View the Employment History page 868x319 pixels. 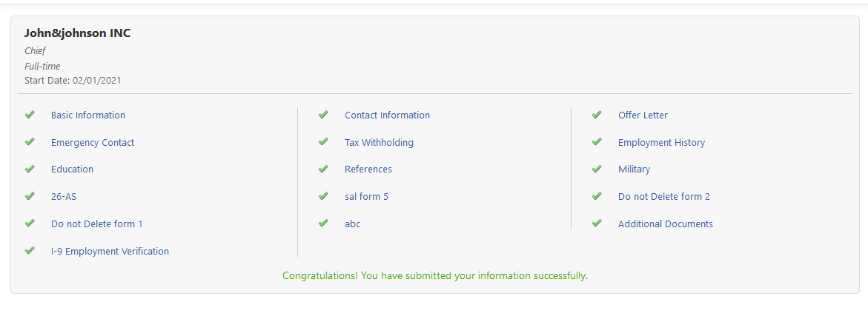(661, 143)
